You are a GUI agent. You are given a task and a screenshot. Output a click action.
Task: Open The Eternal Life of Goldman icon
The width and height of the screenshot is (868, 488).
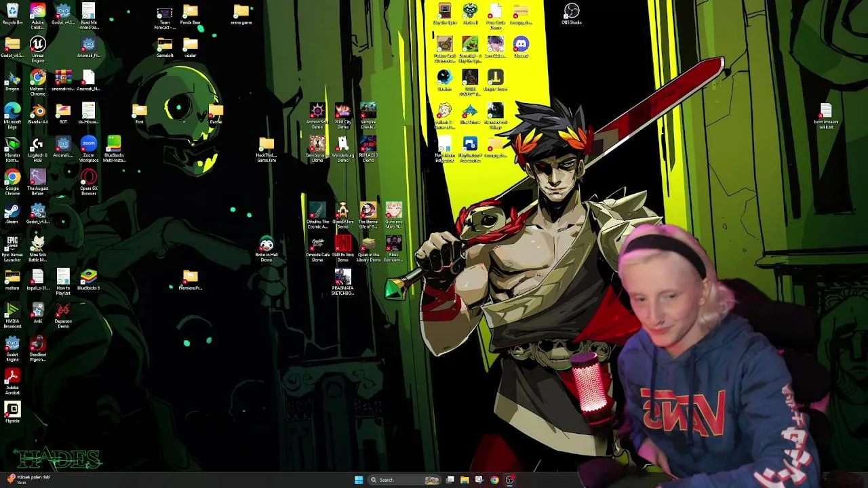368,215
